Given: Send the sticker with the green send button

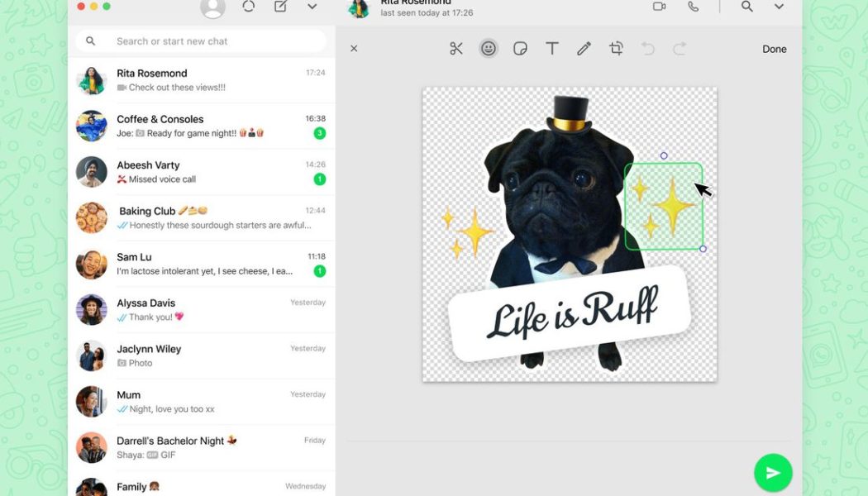Looking at the screenshot, I should [772, 472].
